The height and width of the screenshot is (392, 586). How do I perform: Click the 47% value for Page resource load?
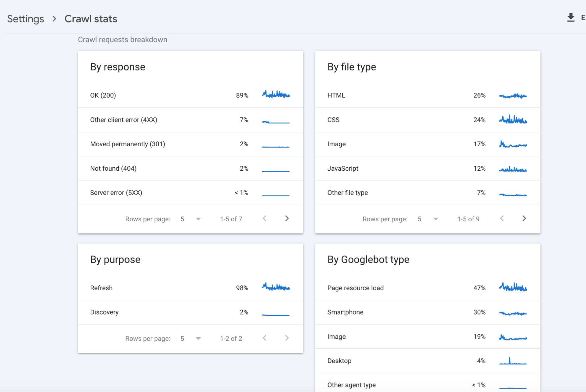point(479,288)
